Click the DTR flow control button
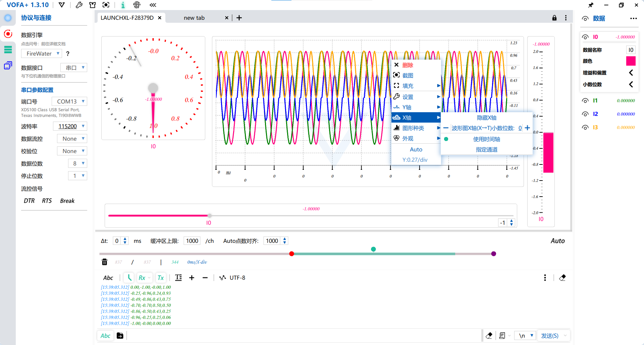644x345 pixels. 29,201
